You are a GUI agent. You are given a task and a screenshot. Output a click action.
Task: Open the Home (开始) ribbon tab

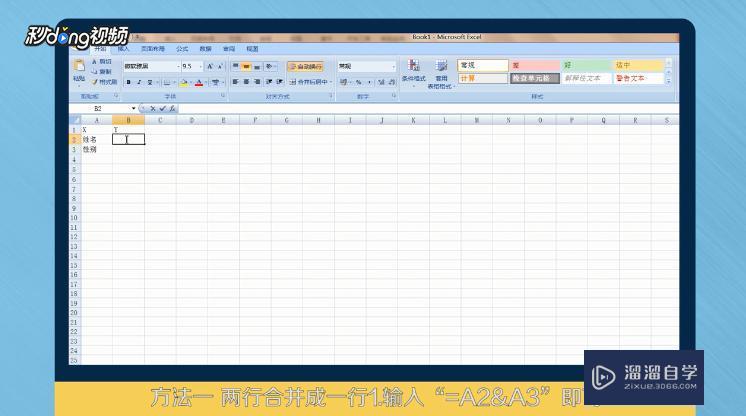(x=100, y=49)
